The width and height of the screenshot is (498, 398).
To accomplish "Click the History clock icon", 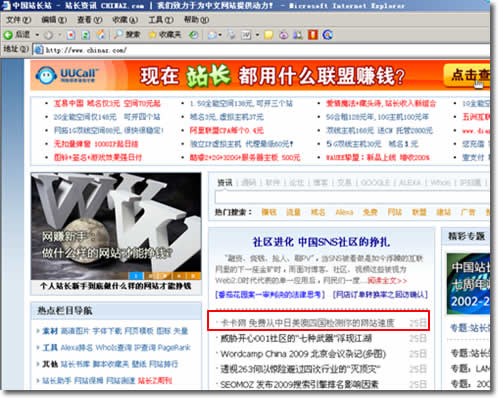I will pyautogui.click(x=194, y=35).
